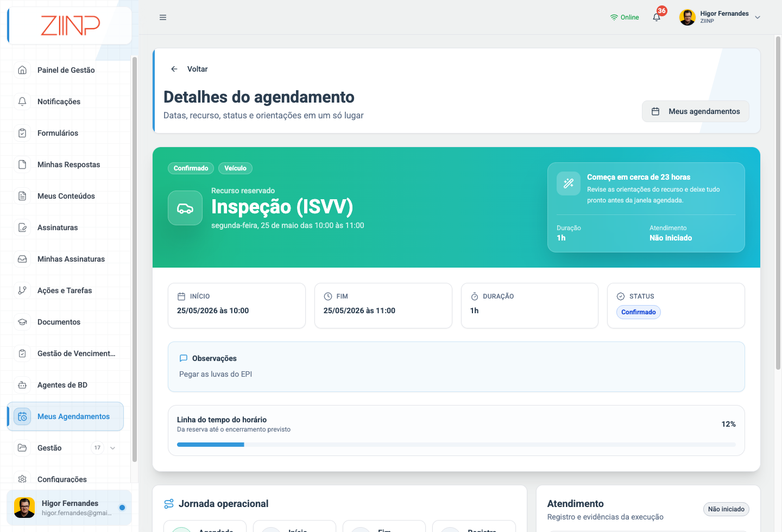Click the Observações comment icon
This screenshot has width=782, height=532.
pos(184,358)
